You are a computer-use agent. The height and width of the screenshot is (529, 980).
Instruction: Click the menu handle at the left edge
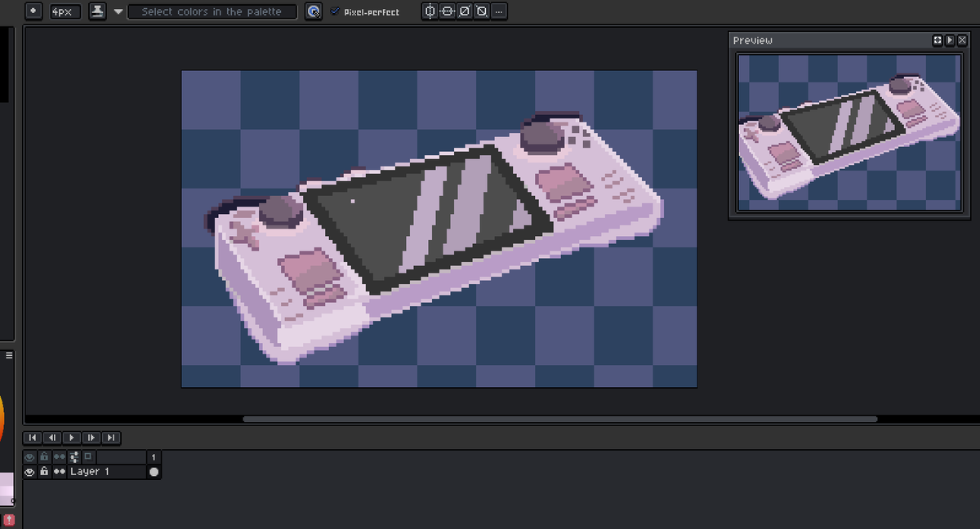pyautogui.click(x=9, y=355)
